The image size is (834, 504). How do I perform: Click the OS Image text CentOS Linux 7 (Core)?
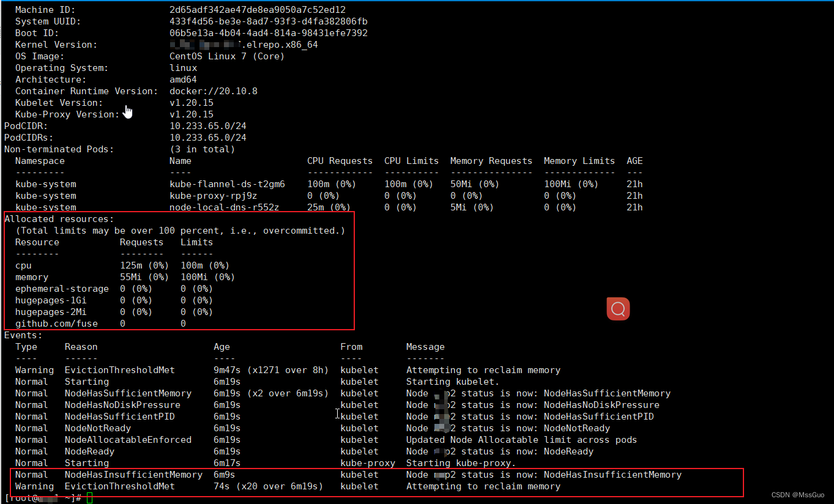pyautogui.click(x=227, y=56)
